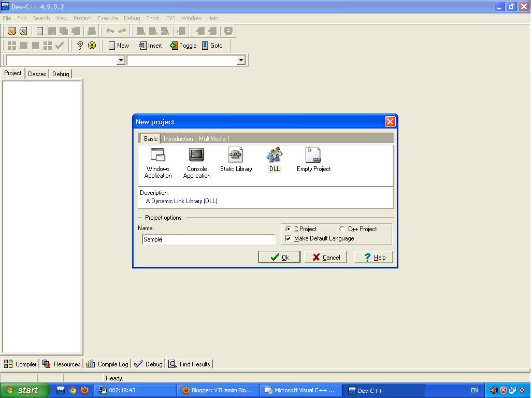
Task: Open the Help menu in the menu bar
Action: point(213,18)
